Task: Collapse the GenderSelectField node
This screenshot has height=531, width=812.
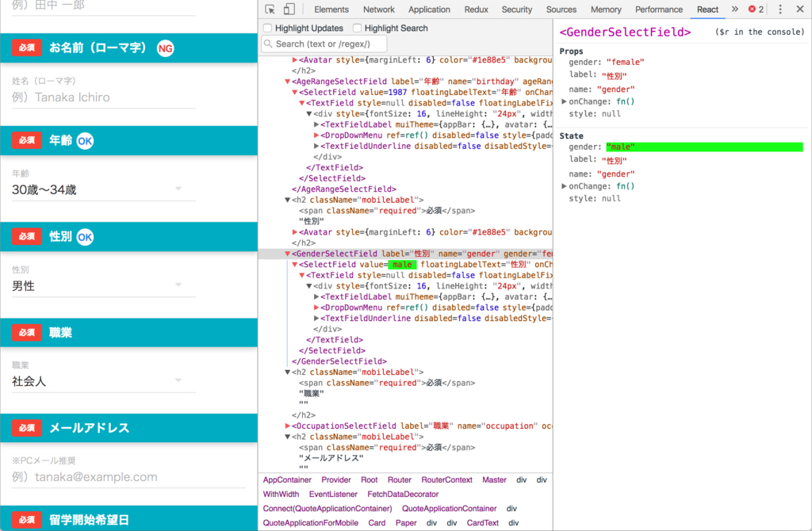Action: point(287,254)
